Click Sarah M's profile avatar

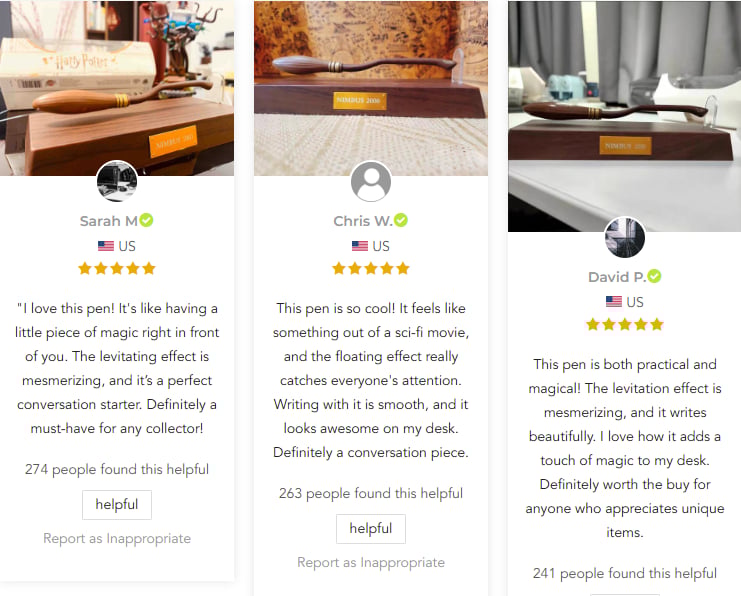(x=117, y=181)
